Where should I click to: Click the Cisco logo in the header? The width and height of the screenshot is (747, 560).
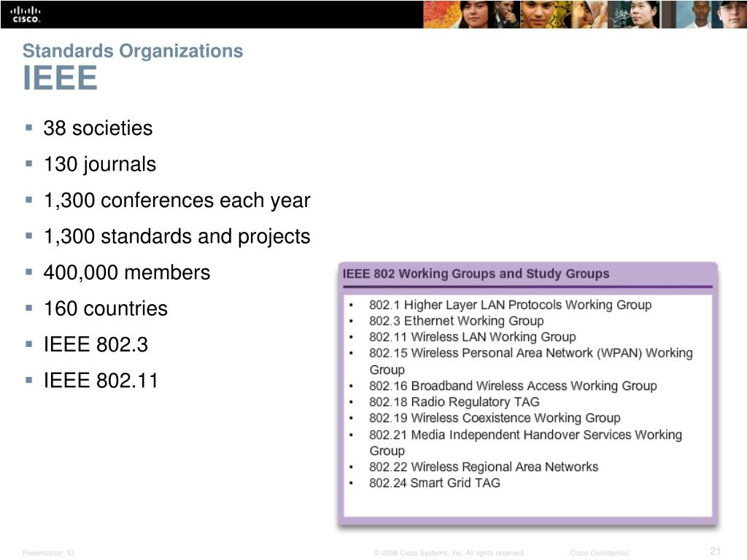click(26, 15)
